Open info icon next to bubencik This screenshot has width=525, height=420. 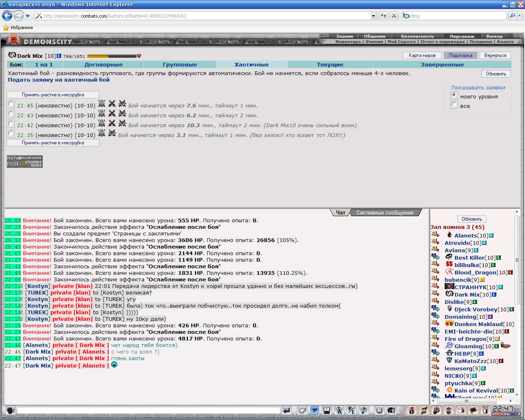(x=482, y=280)
